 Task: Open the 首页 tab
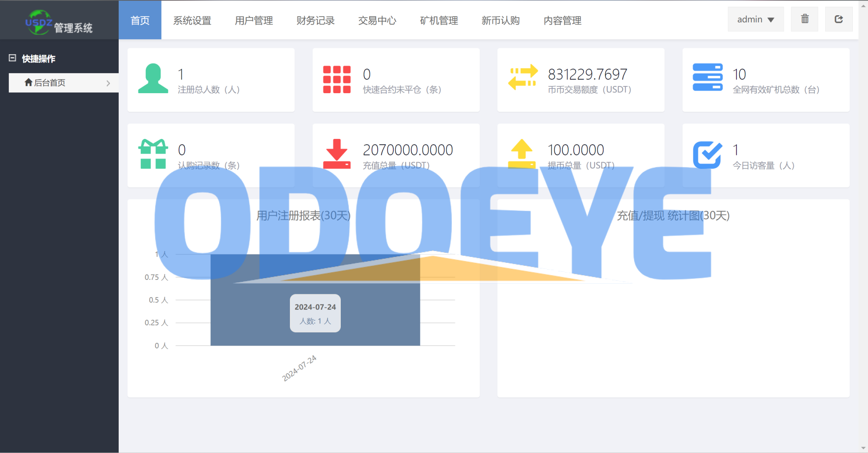tap(140, 20)
